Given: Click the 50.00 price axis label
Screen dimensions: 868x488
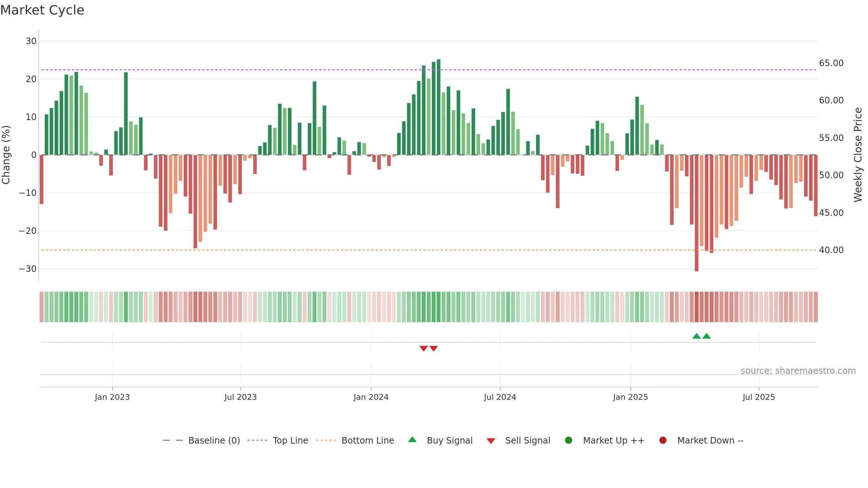Looking at the screenshot, I should 831,175.
